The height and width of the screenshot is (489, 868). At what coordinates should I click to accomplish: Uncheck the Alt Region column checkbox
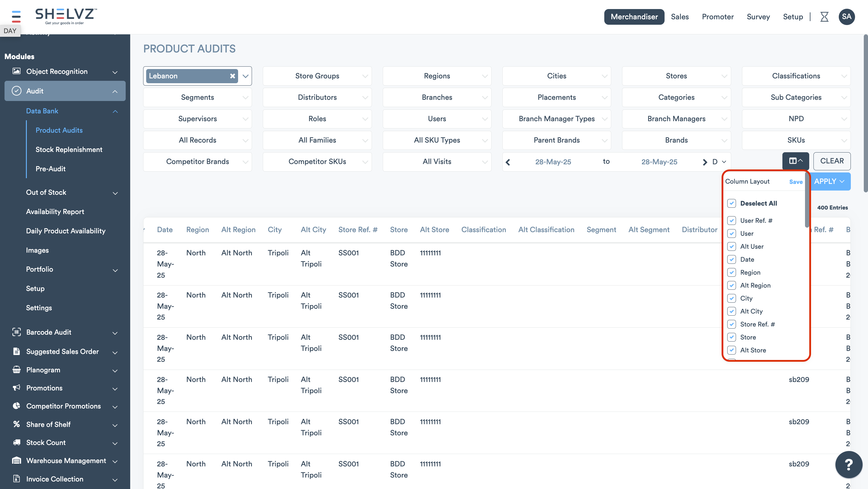[x=731, y=286]
